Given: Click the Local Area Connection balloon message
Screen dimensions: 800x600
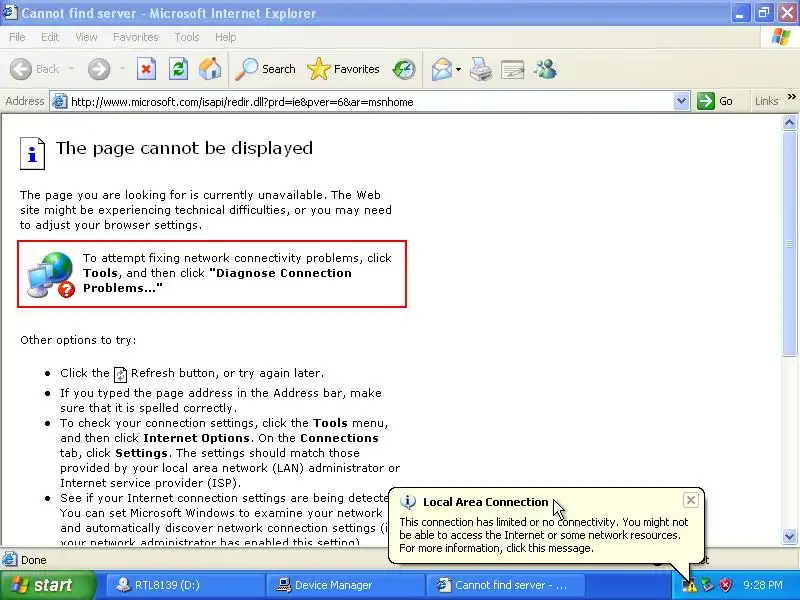Looking at the screenshot, I should [x=543, y=535].
